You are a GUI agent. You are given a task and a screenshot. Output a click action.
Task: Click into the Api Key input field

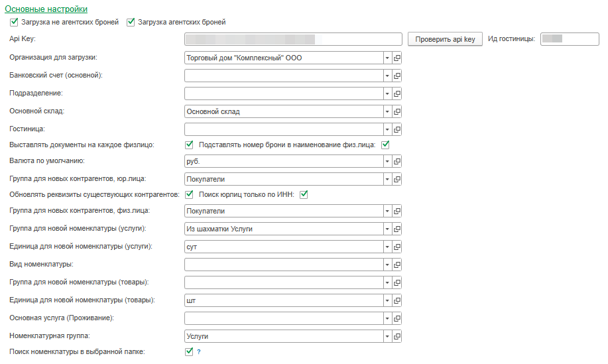(x=294, y=39)
